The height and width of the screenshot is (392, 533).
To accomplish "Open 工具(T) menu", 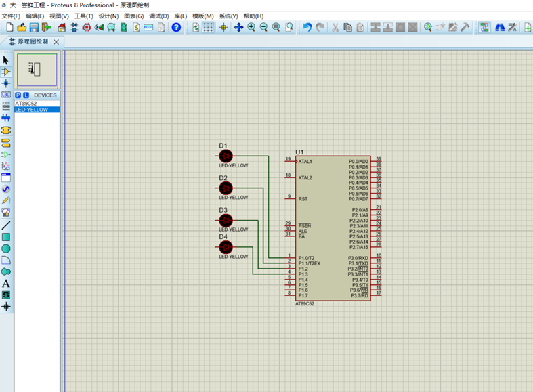I will click(x=83, y=16).
